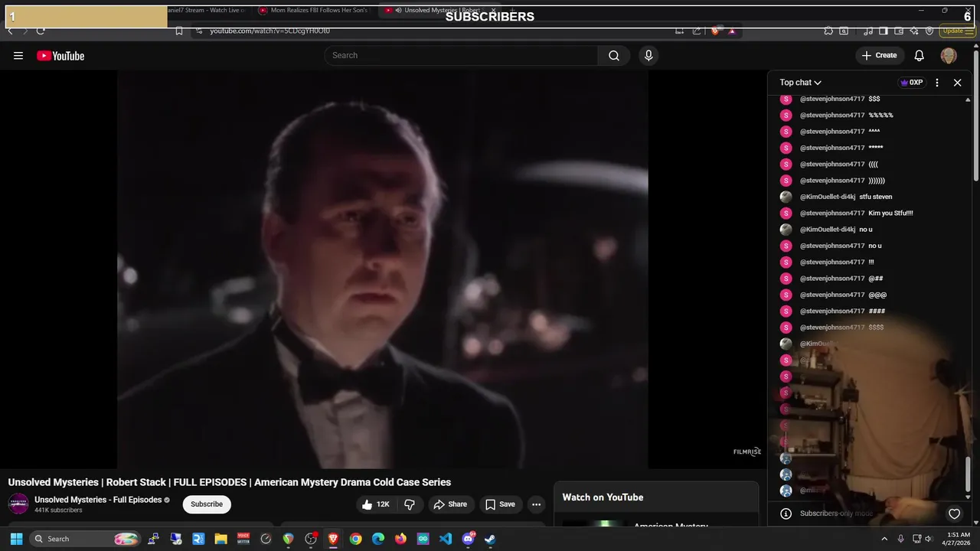Viewport: 980px width, 551px height.
Task: Open Unsolved Mysteries - Full Episodes channel link
Action: [x=98, y=500]
